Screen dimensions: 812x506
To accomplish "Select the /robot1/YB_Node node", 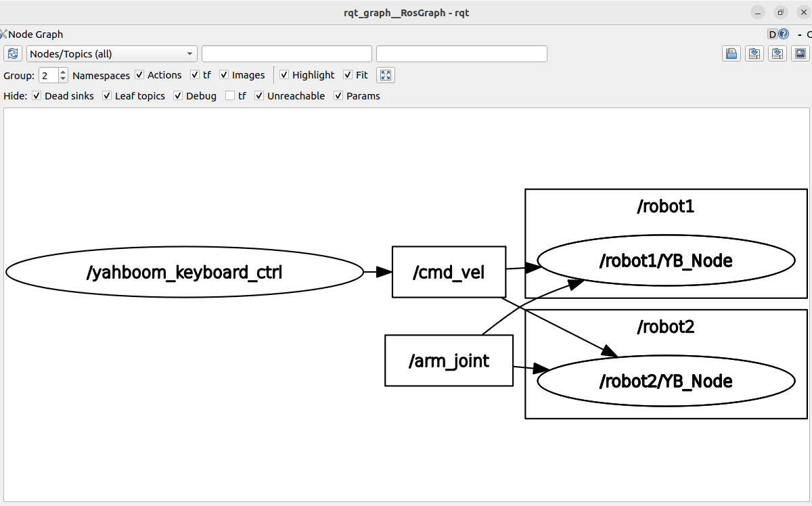I will 666,260.
